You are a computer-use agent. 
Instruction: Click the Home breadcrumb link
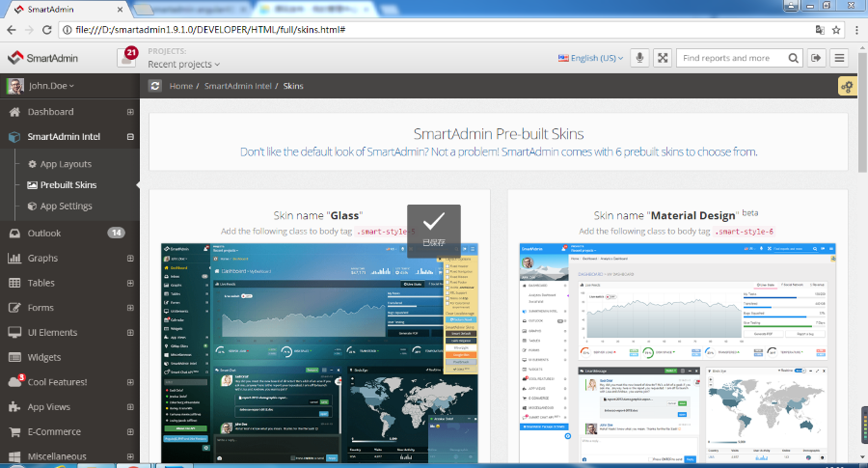tap(181, 86)
